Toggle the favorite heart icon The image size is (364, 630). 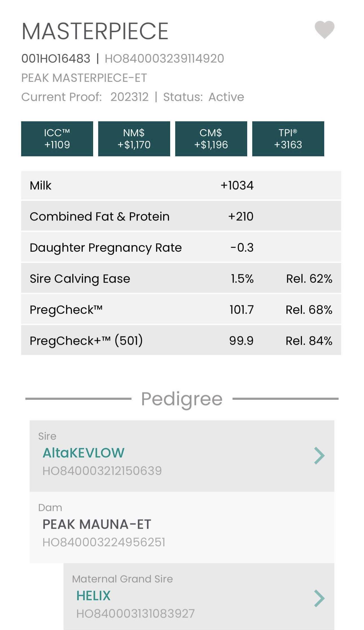click(x=324, y=30)
